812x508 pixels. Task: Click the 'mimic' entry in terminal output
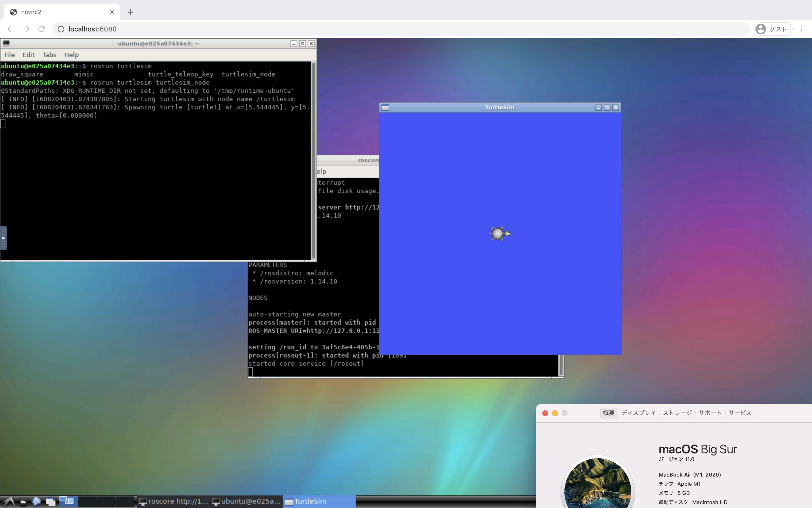(x=84, y=74)
